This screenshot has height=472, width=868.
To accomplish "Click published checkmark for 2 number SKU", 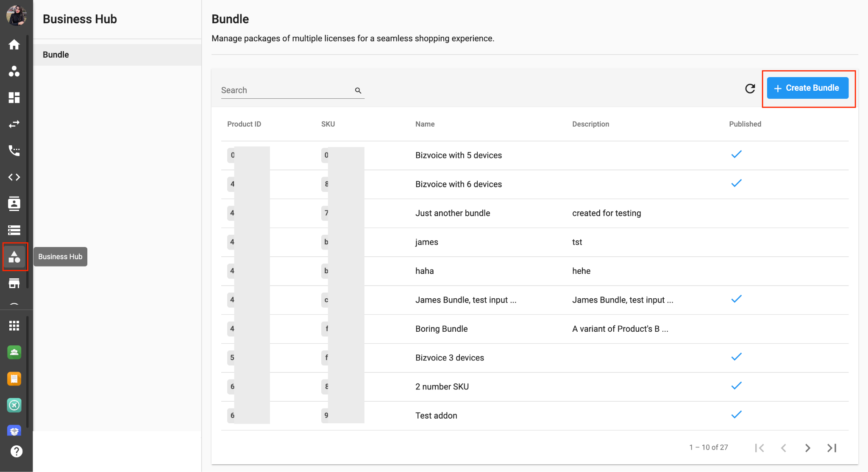I will (x=737, y=386).
